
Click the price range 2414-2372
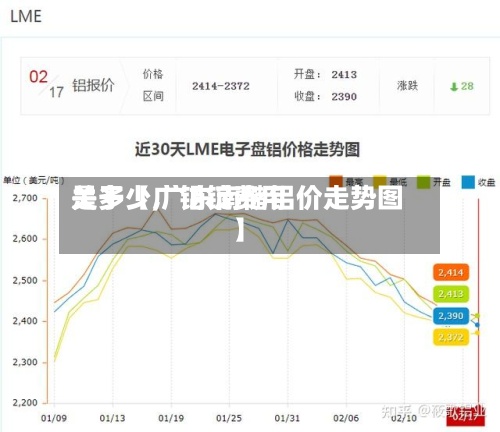tap(221, 86)
